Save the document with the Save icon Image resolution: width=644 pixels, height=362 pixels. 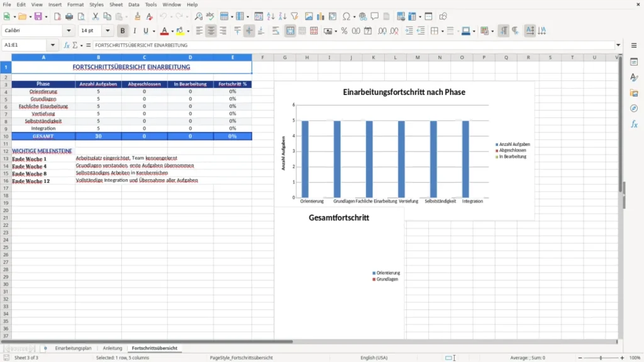[x=38, y=16]
